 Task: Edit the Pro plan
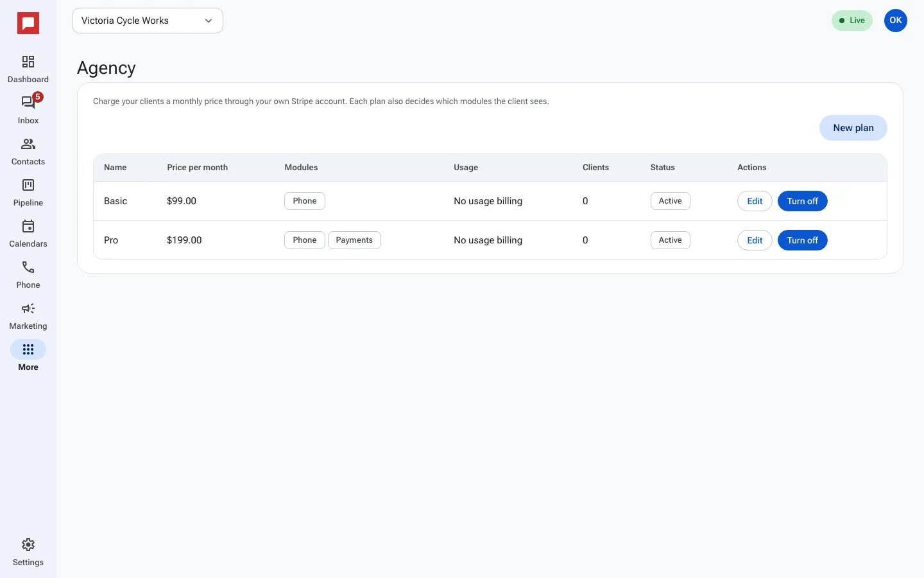click(x=755, y=240)
